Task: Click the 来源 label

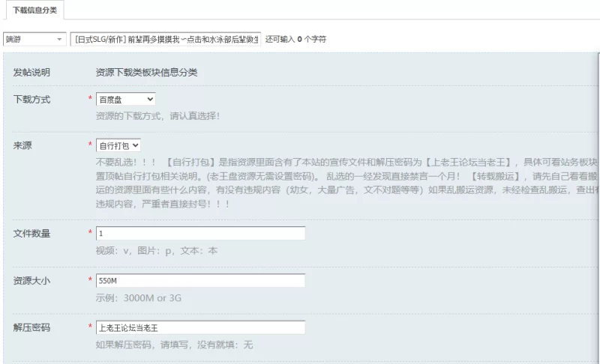Action: [22, 145]
